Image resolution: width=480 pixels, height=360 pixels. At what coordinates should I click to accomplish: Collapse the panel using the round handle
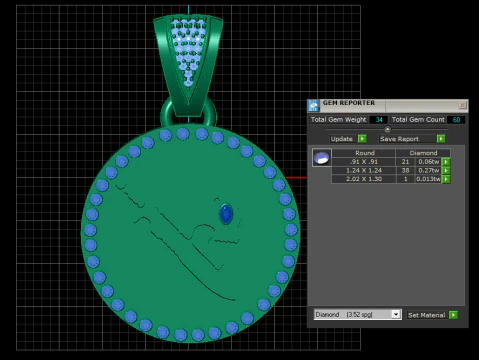[x=387, y=129]
